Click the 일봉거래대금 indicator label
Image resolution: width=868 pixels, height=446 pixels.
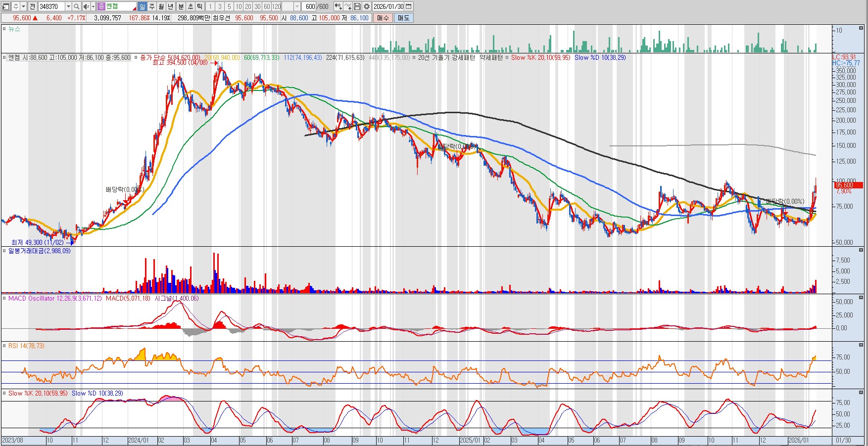coord(39,251)
